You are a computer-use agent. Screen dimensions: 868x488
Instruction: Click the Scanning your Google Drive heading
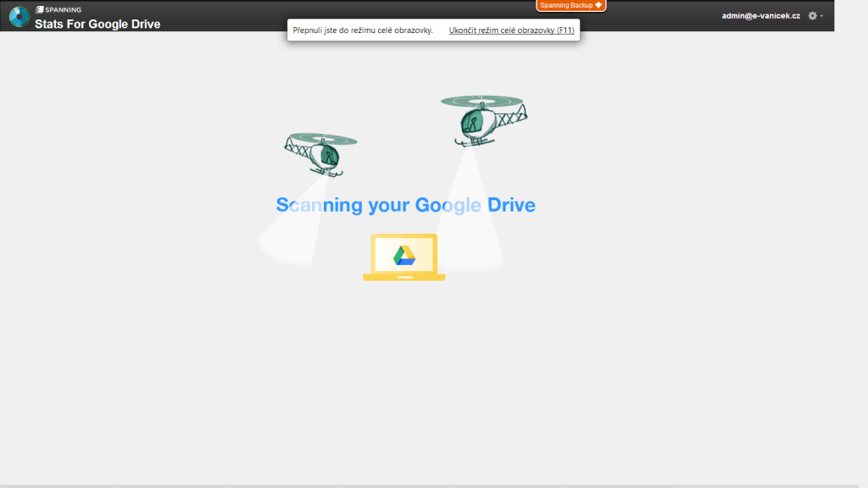coord(406,205)
